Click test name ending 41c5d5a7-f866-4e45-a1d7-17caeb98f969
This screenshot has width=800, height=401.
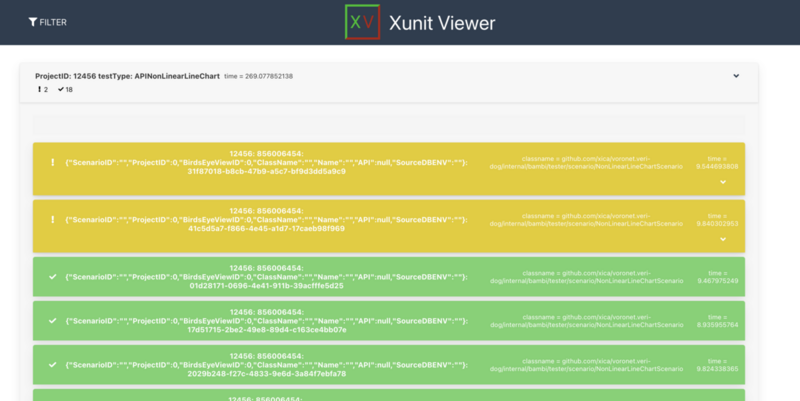pos(266,219)
